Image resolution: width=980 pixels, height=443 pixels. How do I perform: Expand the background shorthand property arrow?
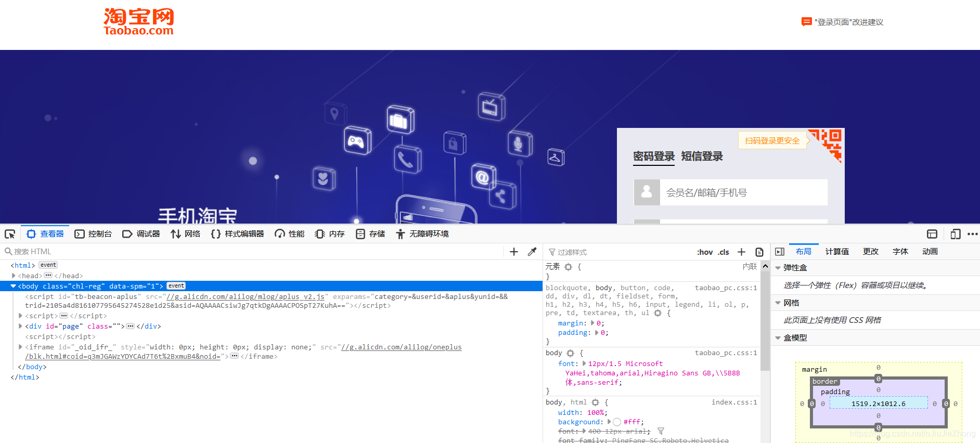coord(609,422)
